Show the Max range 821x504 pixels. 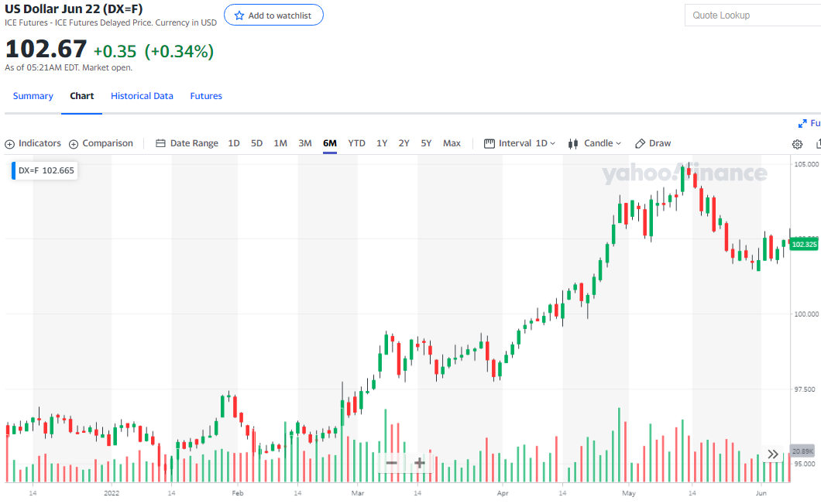coord(452,143)
